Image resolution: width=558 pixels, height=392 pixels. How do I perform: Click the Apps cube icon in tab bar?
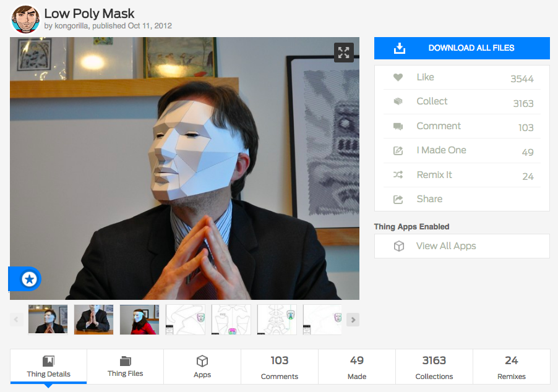[202, 361]
